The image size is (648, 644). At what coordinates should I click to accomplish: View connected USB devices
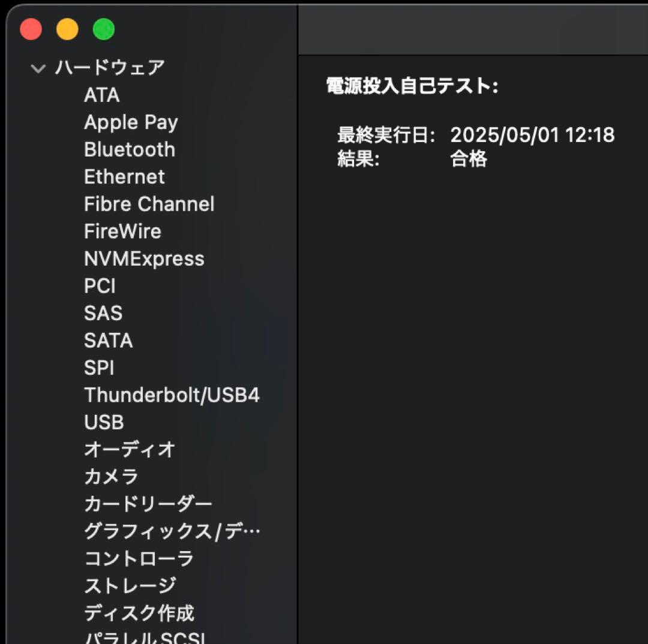[103, 422]
